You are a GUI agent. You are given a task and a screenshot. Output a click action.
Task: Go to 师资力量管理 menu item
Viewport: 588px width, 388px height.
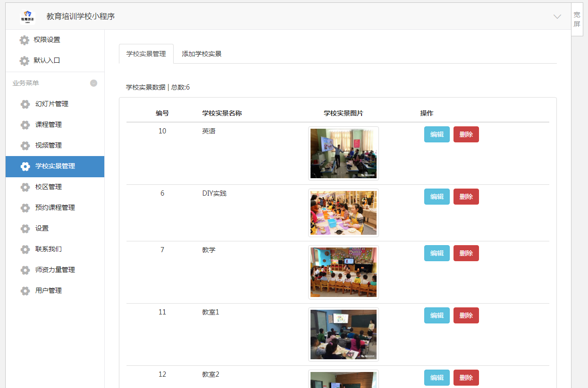point(55,270)
